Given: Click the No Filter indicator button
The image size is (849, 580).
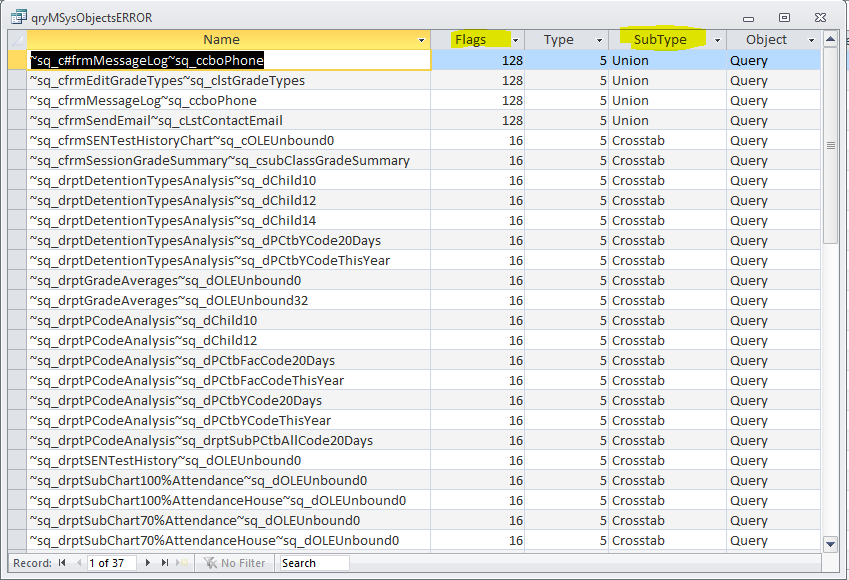Looking at the screenshot, I should (234, 563).
